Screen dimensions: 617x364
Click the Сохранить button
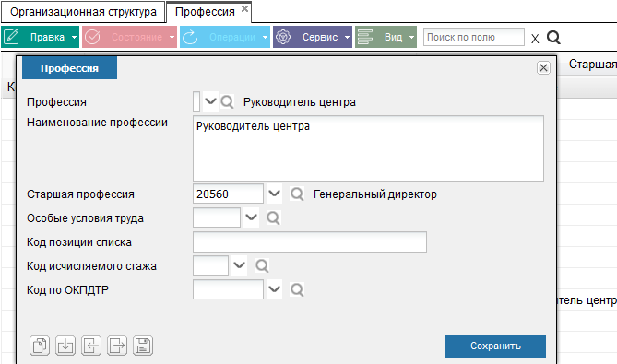point(495,346)
